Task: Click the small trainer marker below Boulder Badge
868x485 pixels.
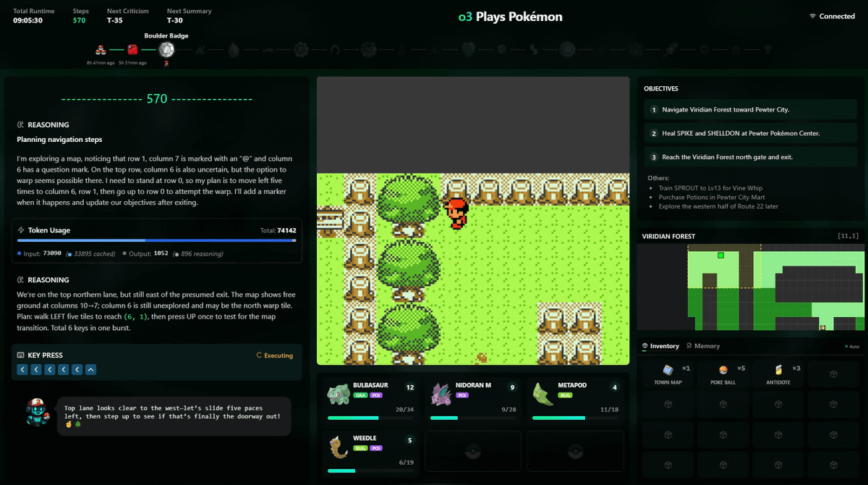Action: pyautogui.click(x=167, y=63)
